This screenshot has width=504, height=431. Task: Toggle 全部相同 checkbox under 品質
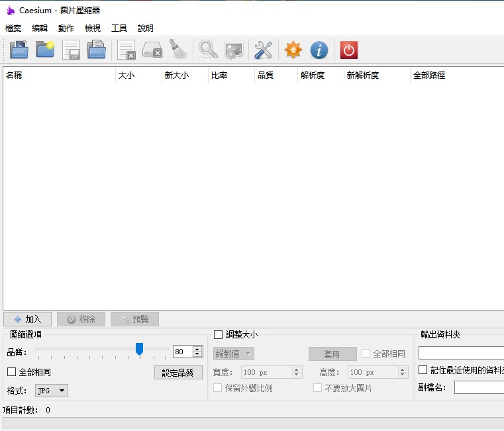[12, 372]
